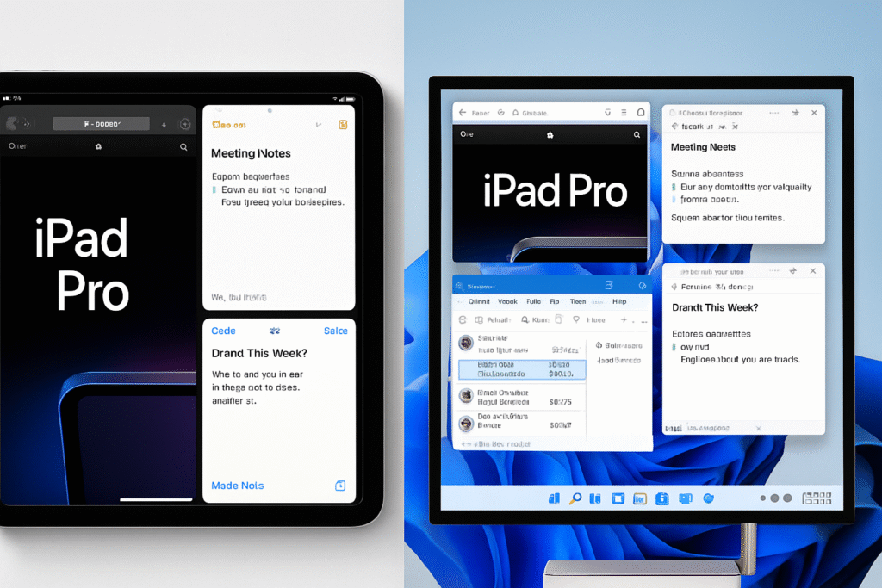Screen dimensions: 882x588
Task: Click the Windows Start icon on taskbar
Action: coord(554,498)
